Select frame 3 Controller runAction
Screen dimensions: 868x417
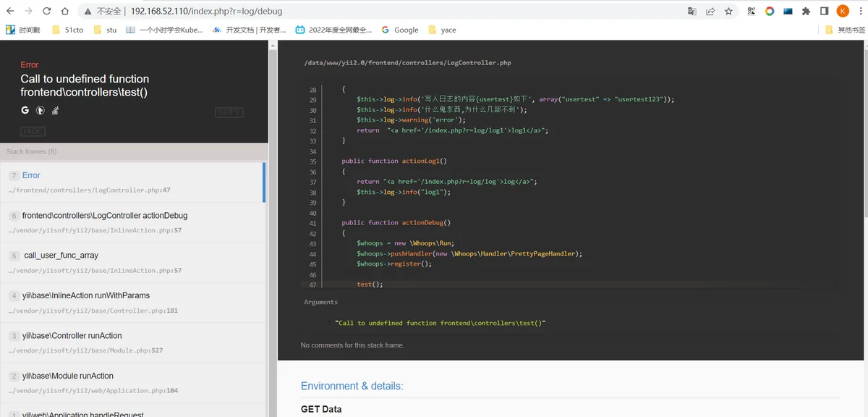pyautogui.click(x=132, y=342)
